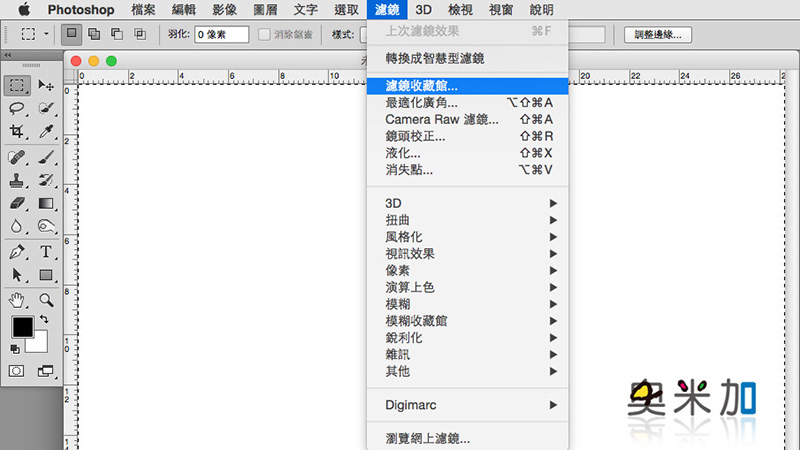The width and height of the screenshot is (800, 450).
Task: Select the Eyedropper tool
Action: point(46,131)
